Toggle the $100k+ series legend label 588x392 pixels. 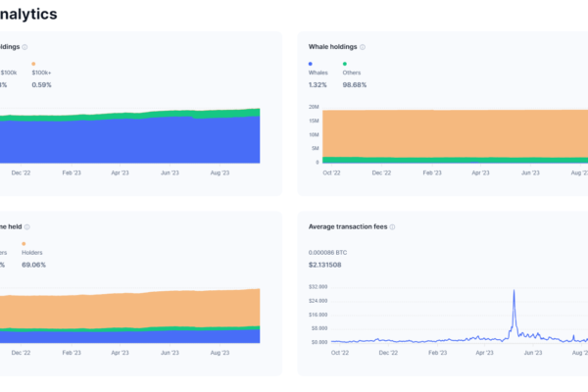coord(42,73)
